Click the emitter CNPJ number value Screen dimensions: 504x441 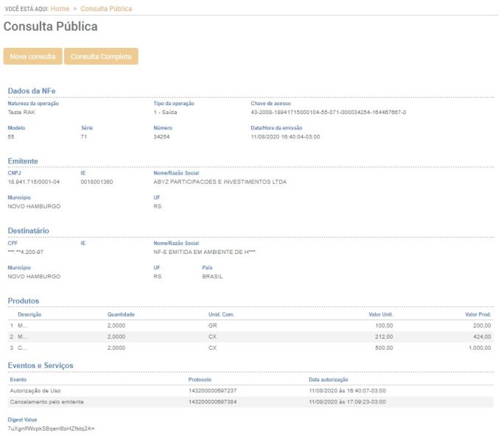(x=34, y=182)
